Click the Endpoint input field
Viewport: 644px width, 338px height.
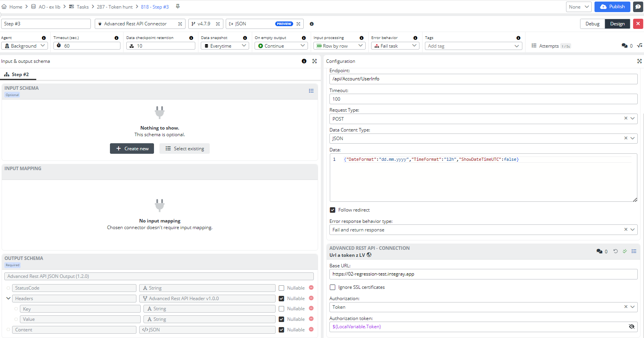[x=483, y=79]
